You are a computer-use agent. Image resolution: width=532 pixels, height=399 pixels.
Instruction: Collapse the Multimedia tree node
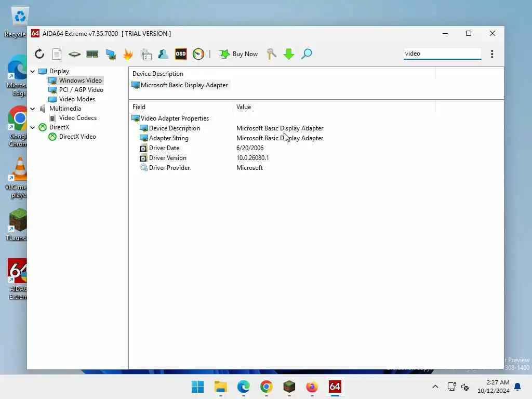point(33,109)
